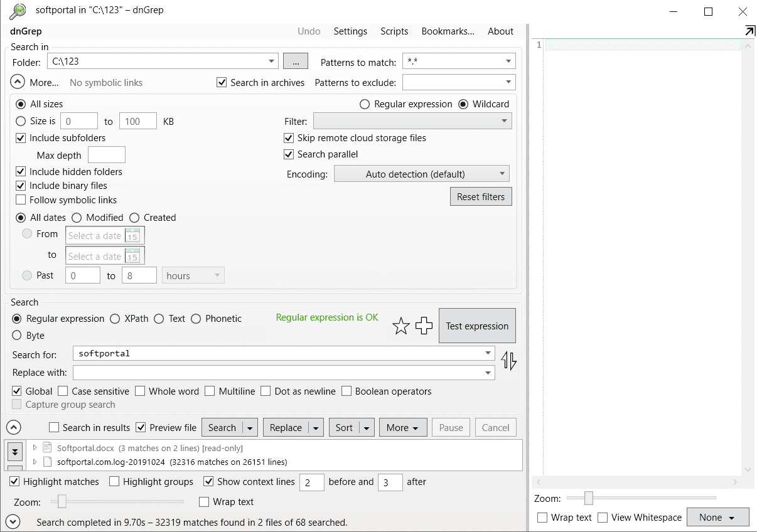Enable Case sensitive option
This screenshot has height=532, width=757.
[63, 391]
